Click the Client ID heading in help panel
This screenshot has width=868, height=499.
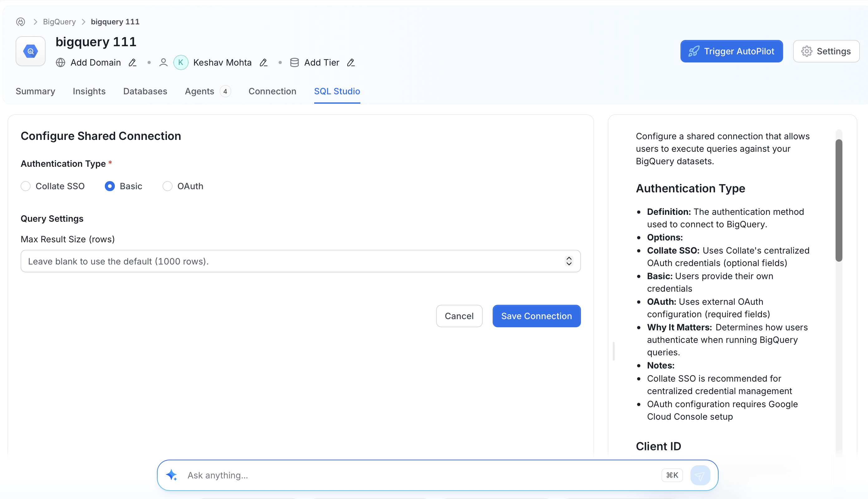pos(658,446)
